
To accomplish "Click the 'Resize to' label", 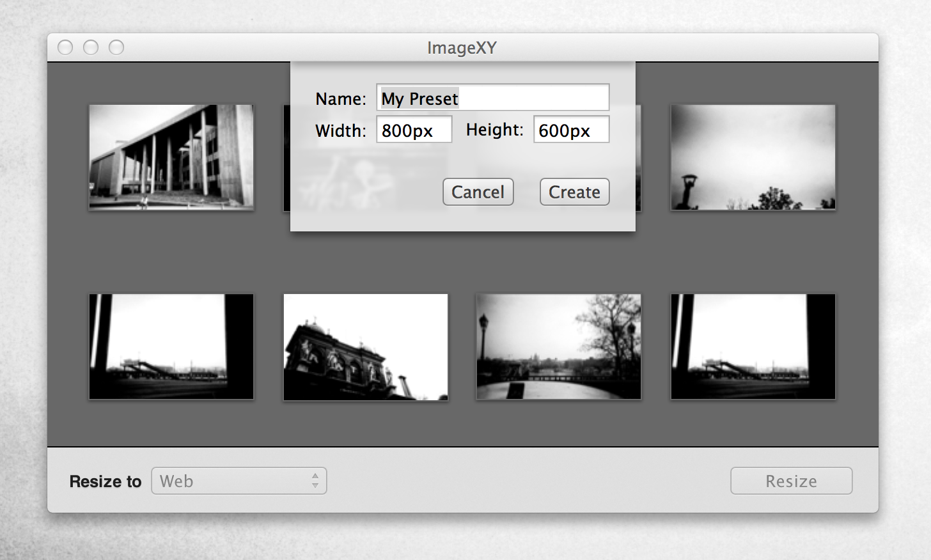I will click(x=106, y=481).
